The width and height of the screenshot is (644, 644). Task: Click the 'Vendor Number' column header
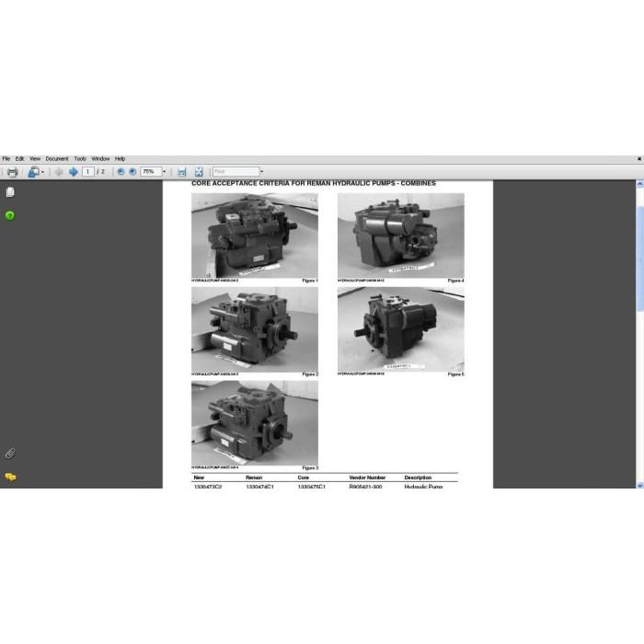pos(367,477)
